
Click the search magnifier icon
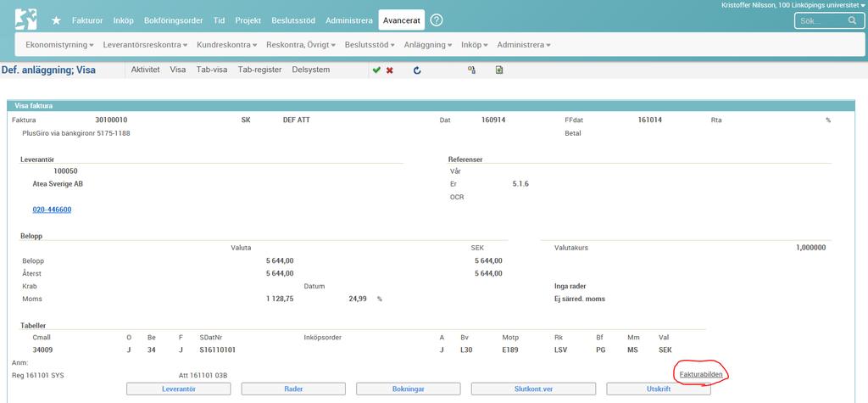852,20
